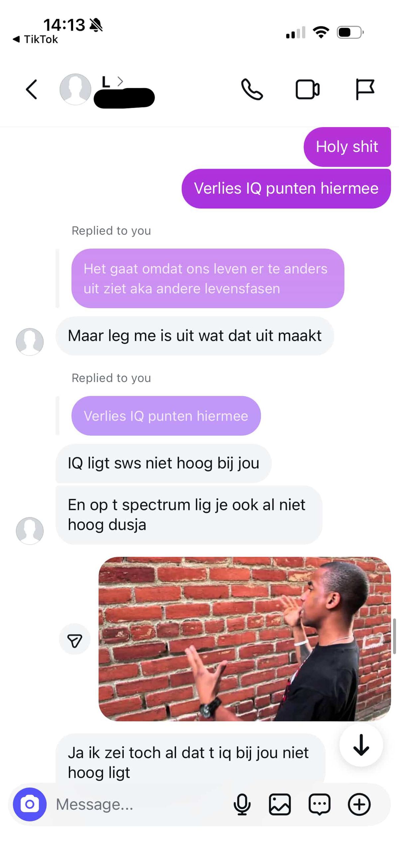The width and height of the screenshot is (399, 868).
Task: Tap the back arrow in the chat header
Action: (31, 89)
